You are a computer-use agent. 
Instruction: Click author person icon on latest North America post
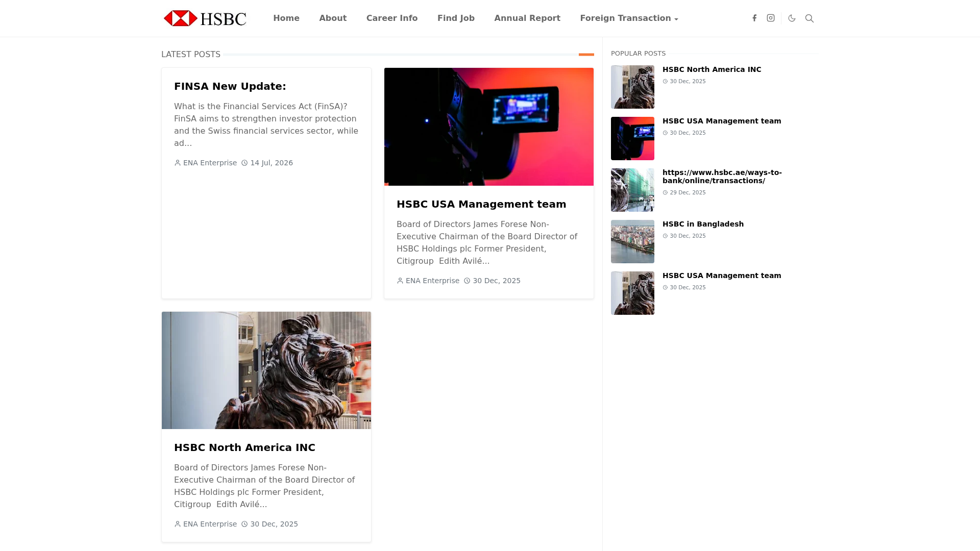click(x=178, y=524)
